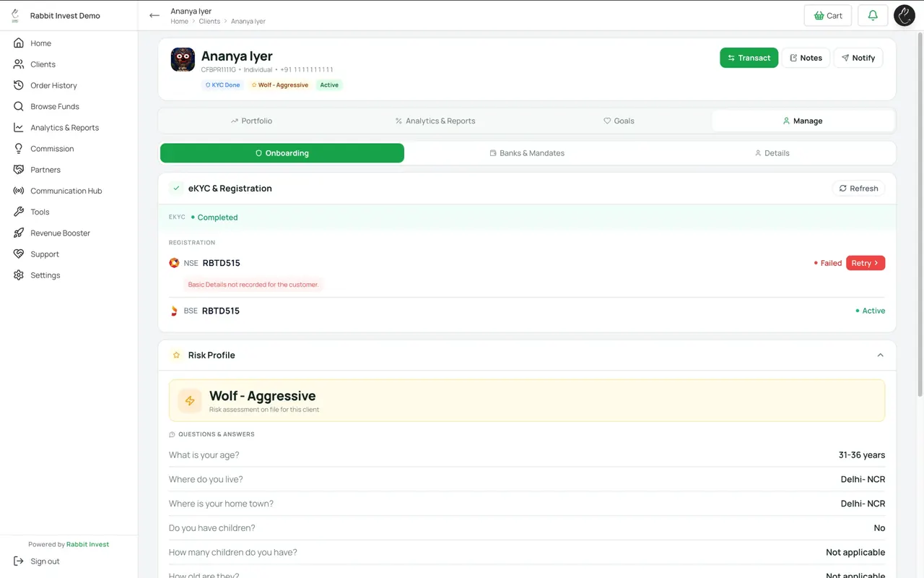The image size is (924, 578).
Task: Open the Analytics & Reports tab
Action: coord(435,121)
